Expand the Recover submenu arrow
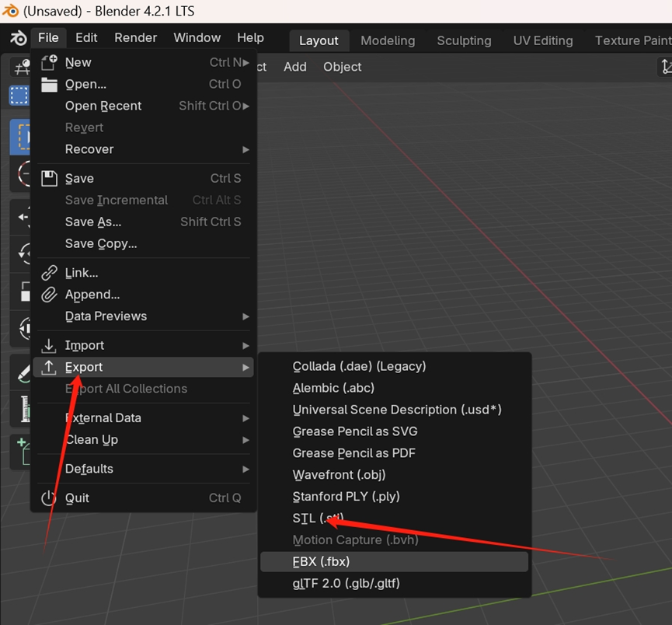 (245, 149)
